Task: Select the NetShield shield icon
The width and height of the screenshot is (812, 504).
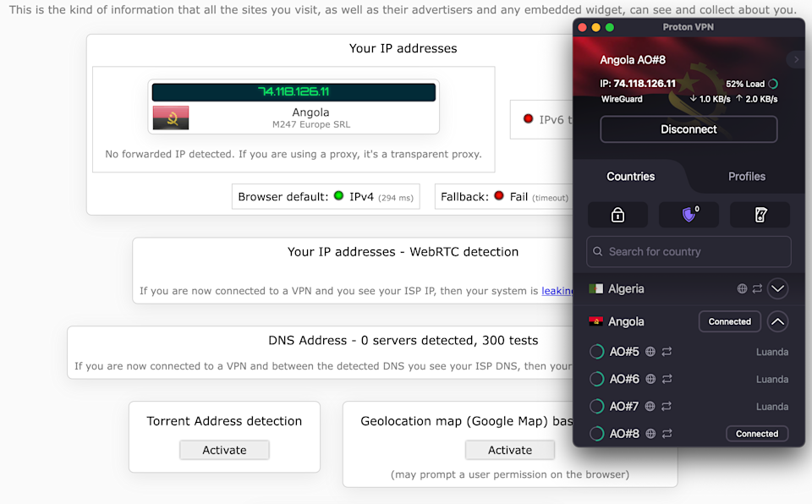Action: pos(689,215)
